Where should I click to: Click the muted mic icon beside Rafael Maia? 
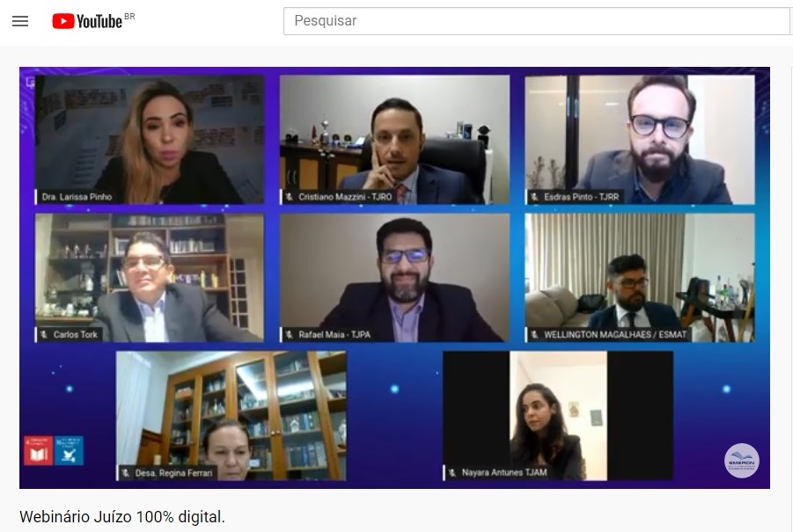tap(289, 334)
